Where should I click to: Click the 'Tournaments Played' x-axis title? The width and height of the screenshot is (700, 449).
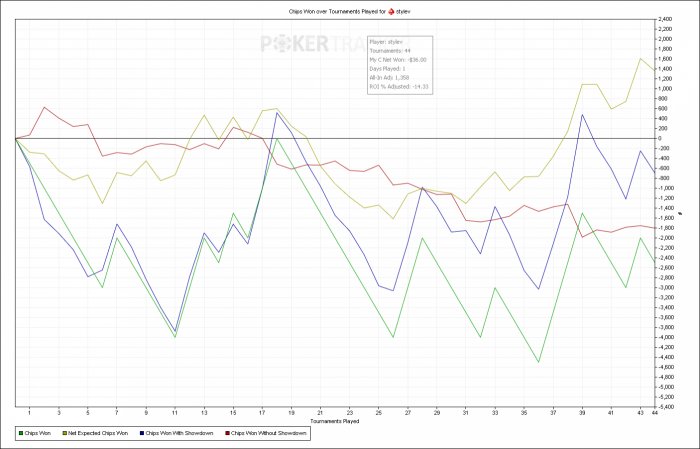pos(334,421)
